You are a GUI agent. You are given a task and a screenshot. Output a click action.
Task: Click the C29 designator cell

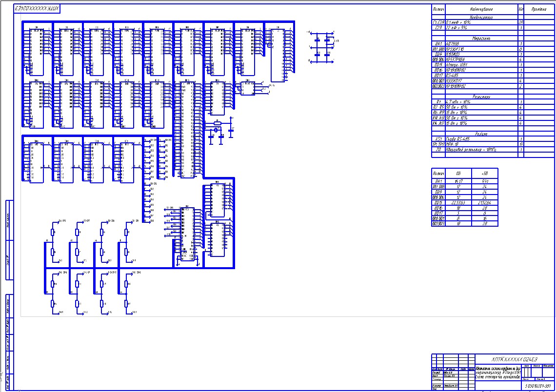point(438,28)
